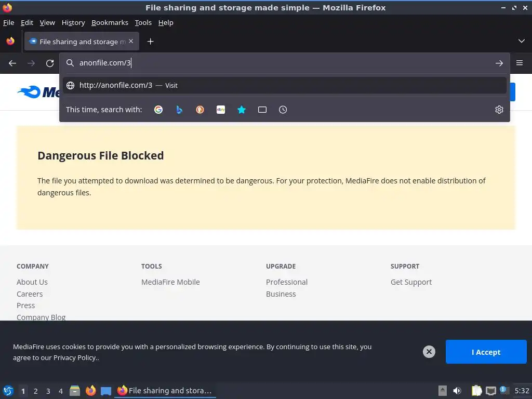This screenshot has height=399, width=532.
Task: Search in History clock icon
Action: (283, 110)
